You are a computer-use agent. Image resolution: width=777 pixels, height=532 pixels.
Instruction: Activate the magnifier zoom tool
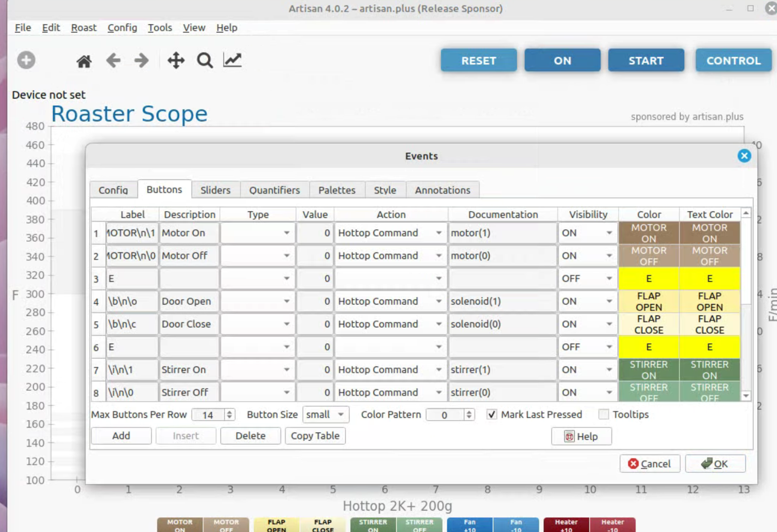coord(204,61)
